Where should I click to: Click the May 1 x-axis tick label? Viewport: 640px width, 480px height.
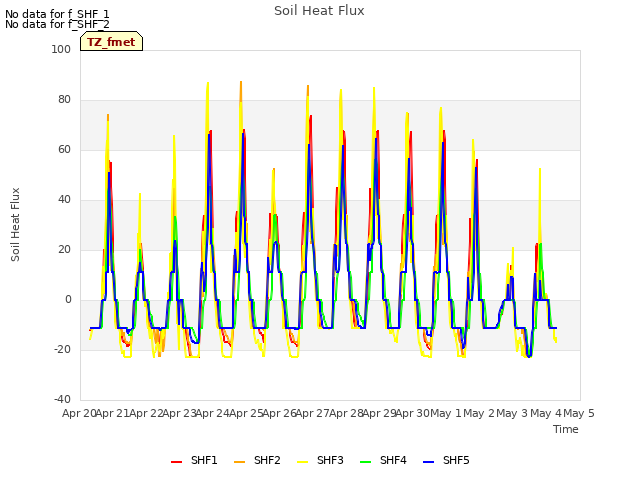click(446, 413)
